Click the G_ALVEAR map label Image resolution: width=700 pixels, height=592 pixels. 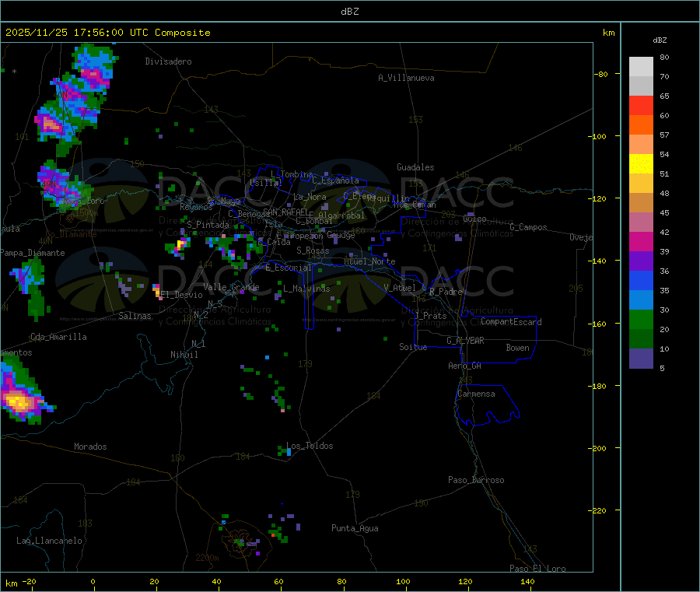(x=465, y=341)
